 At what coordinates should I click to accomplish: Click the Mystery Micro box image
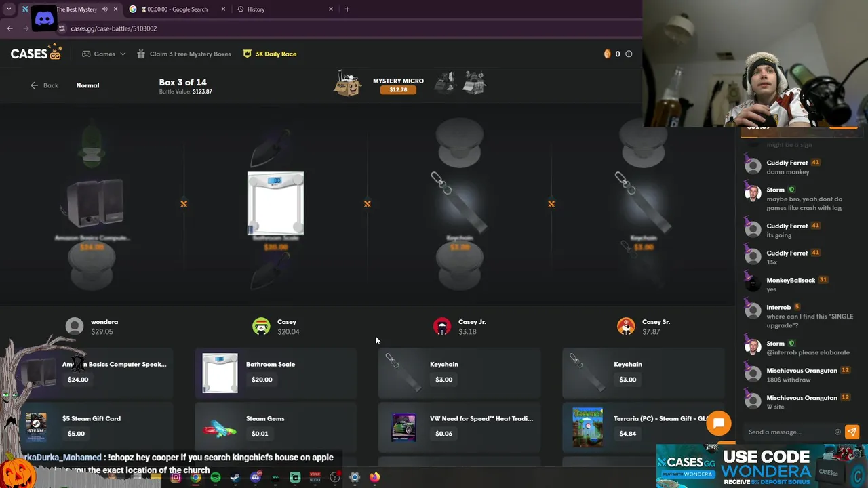pyautogui.click(x=348, y=85)
